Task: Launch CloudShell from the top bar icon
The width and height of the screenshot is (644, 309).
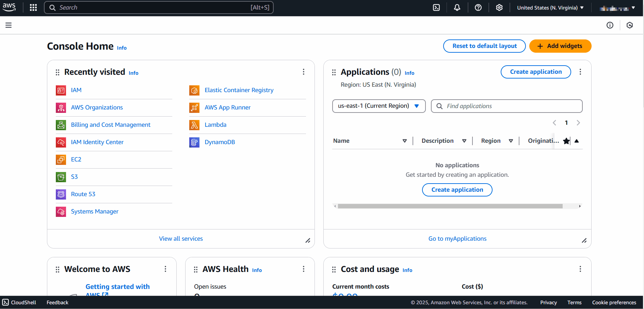Action: pos(436,7)
